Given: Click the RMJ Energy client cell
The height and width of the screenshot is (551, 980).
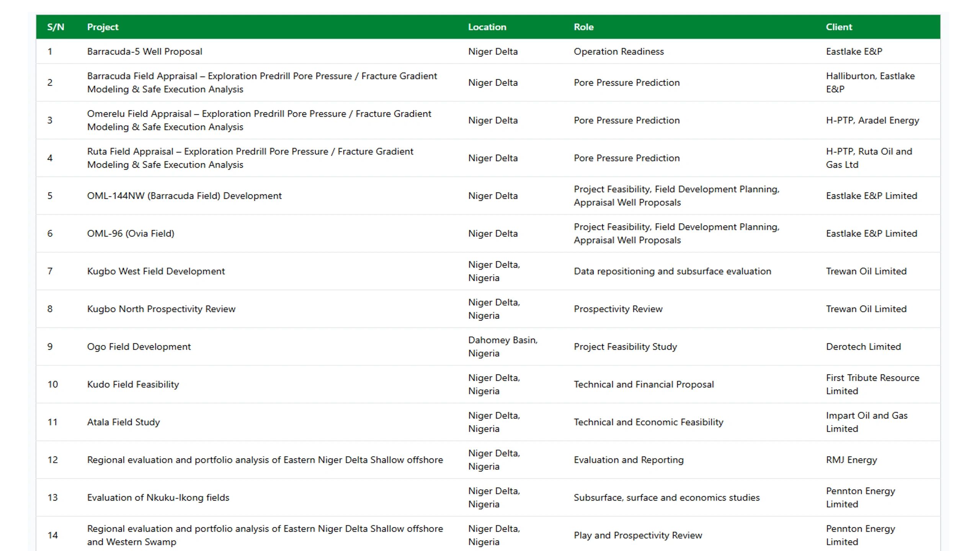Looking at the screenshot, I should coord(851,460).
